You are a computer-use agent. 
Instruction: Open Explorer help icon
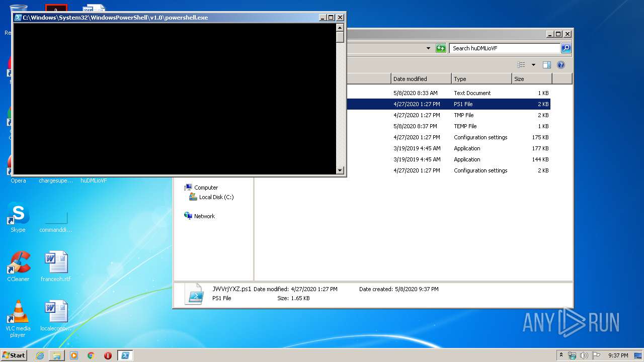click(x=561, y=65)
